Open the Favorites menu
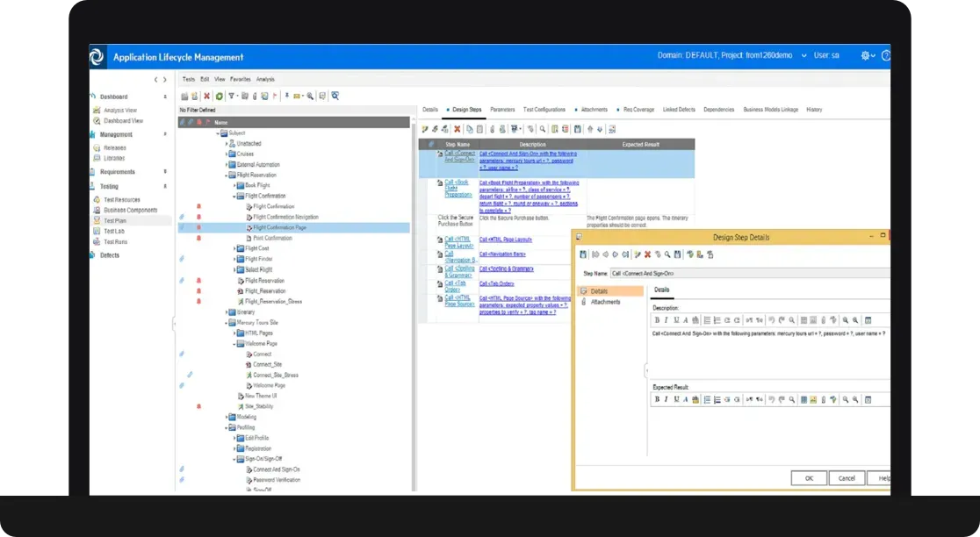This screenshot has width=980, height=537. pos(240,79)
